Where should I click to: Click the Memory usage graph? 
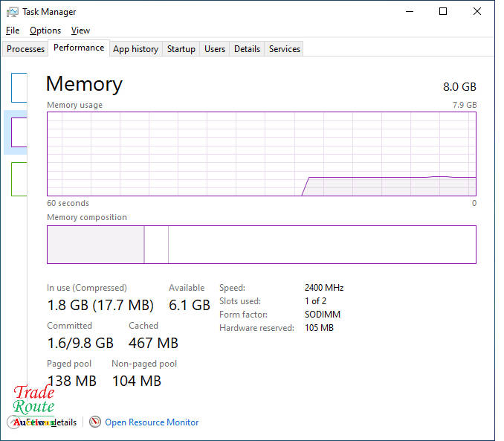click(x=261, y=154)
